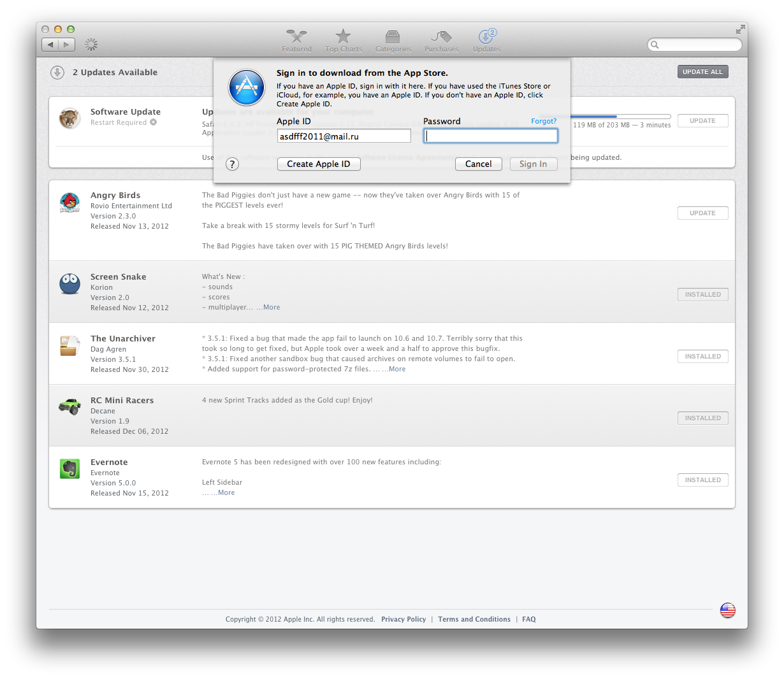This screenshot has width=784, height=679.
Task: Click the Software Update lion icon
Action: 69,118
